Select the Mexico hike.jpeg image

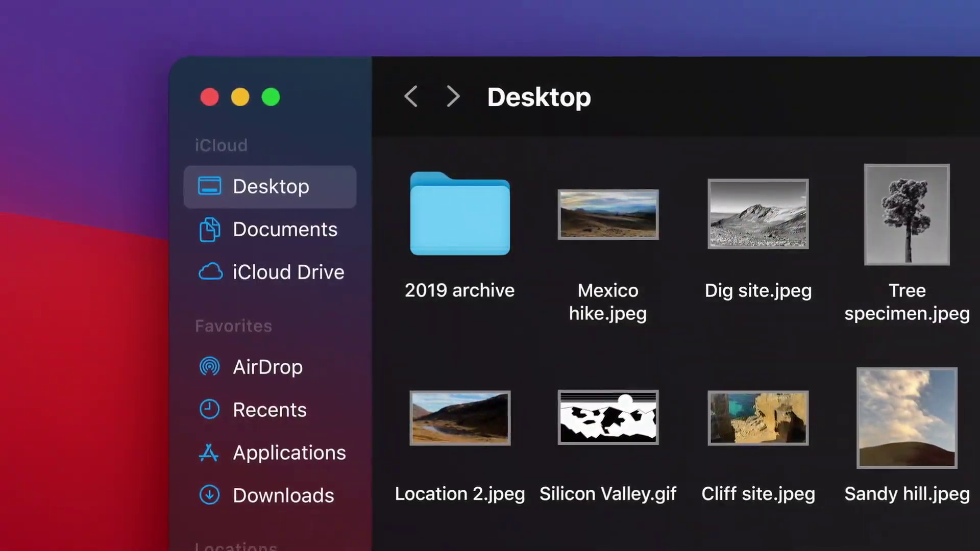tap(607, 214)
